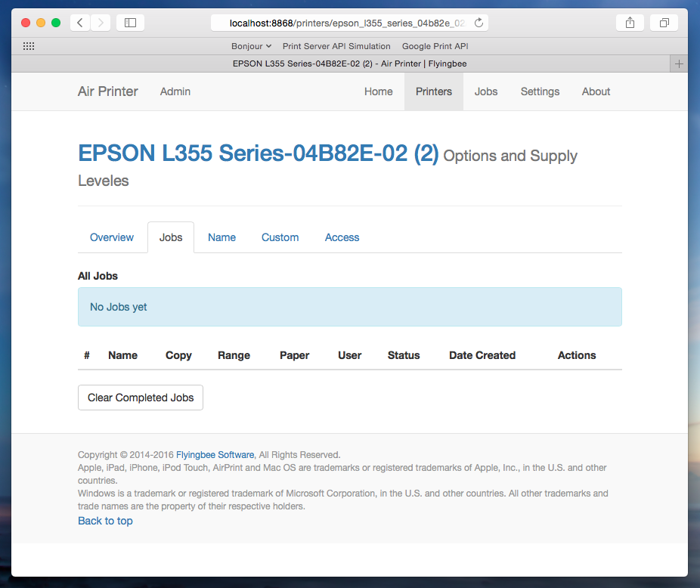Select the printer's Jobs tab

point(171,237)
